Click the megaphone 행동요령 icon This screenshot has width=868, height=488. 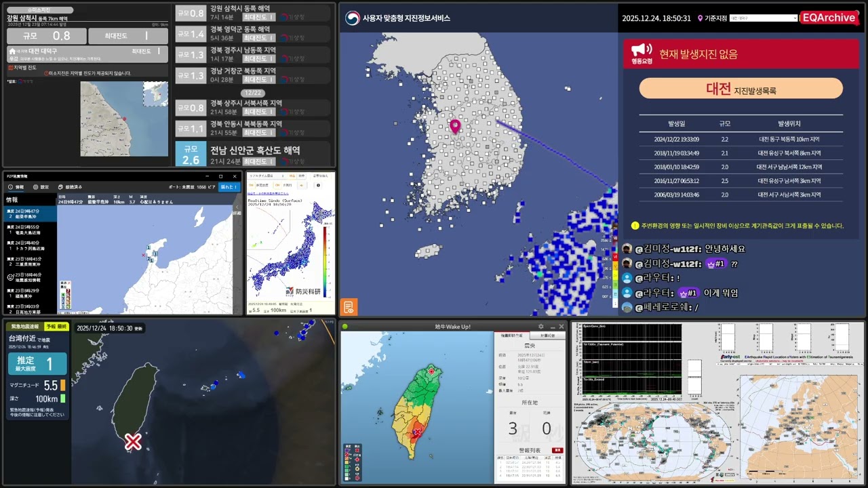click(x=642, y=54)
